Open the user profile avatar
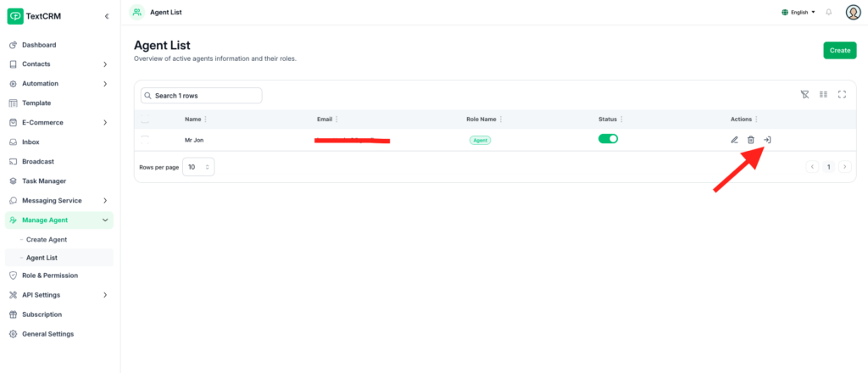The width and height of the screenshot is (868, 373). tap(853, 12)
